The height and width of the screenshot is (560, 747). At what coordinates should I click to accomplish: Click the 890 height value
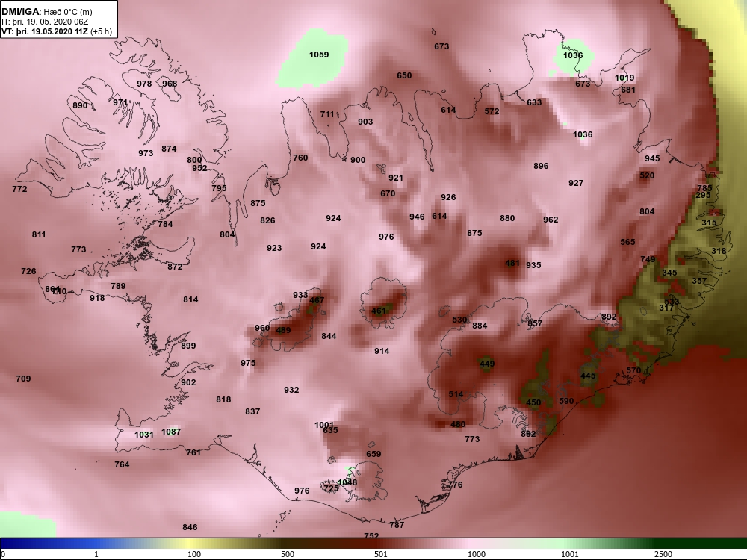pos(80,105)
